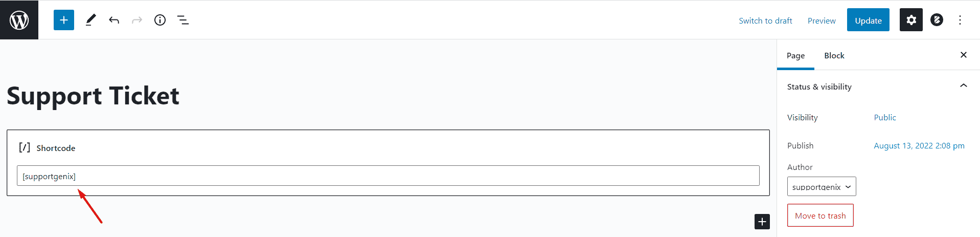The image size is (980, 237).
Task: Click Move to trash button
Action: [820, 216]
